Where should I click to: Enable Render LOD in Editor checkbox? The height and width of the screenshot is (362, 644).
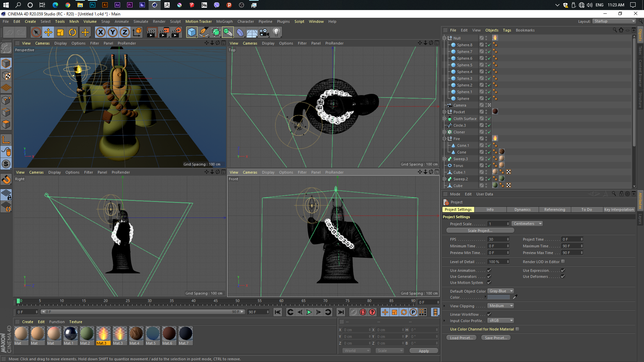[563, 262]
